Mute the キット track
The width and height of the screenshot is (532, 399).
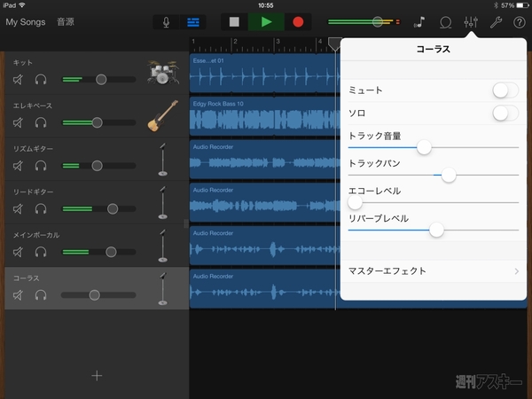[19, 80]
